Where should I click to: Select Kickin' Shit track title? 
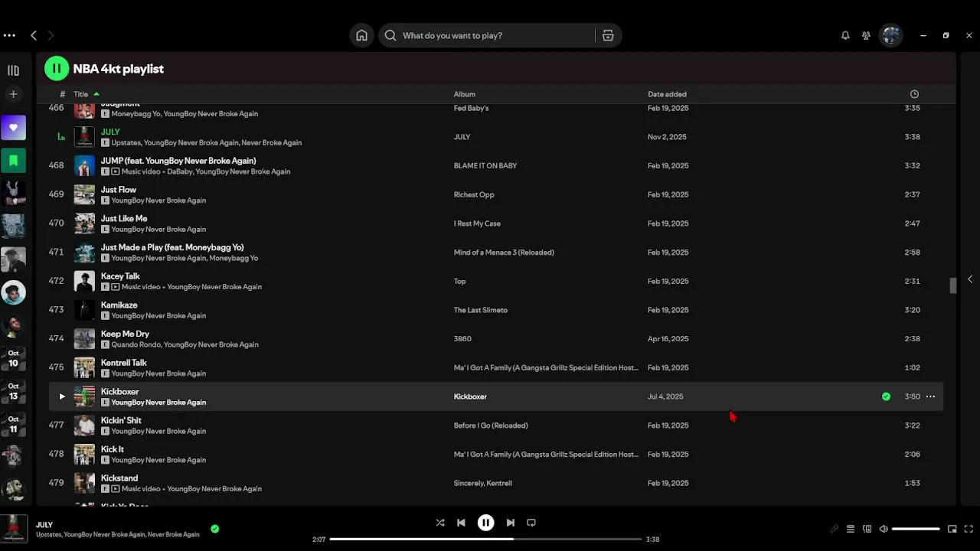(x=121, y=420)
